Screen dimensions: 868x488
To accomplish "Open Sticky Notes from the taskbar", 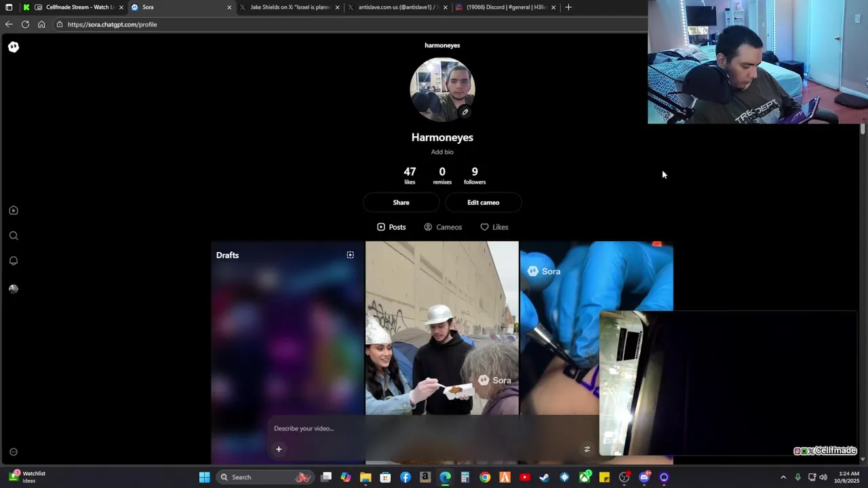I will click(604, 477).
